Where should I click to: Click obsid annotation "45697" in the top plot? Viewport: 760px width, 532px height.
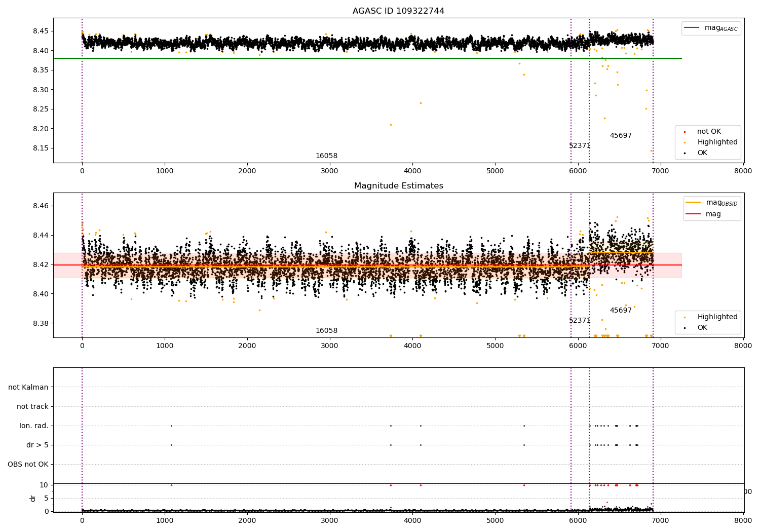(621, 136)
